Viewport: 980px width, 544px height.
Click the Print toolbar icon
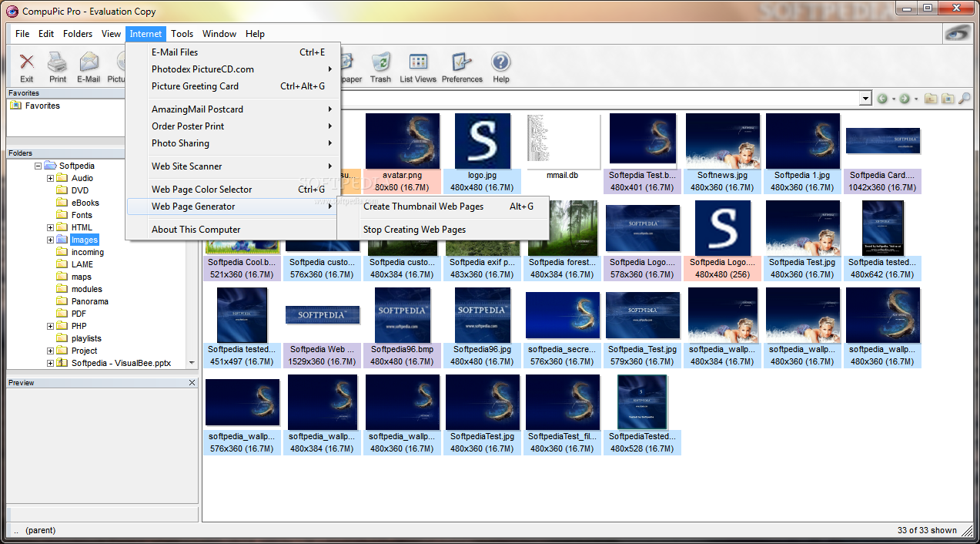[58, 62]
